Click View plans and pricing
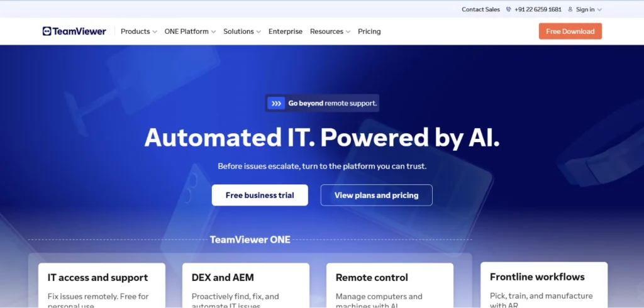The height and width of the screenshot is (308, 644). 376,195
